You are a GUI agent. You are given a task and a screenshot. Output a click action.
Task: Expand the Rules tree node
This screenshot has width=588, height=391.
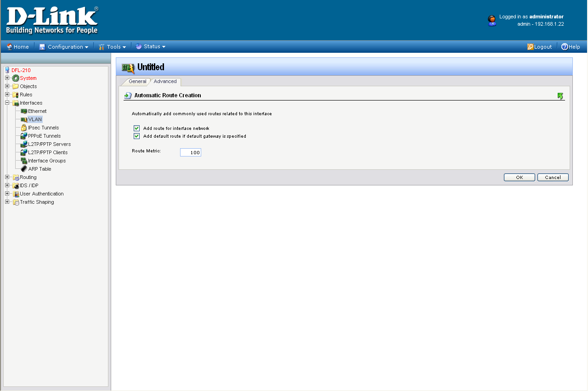(x=7, y=95)
